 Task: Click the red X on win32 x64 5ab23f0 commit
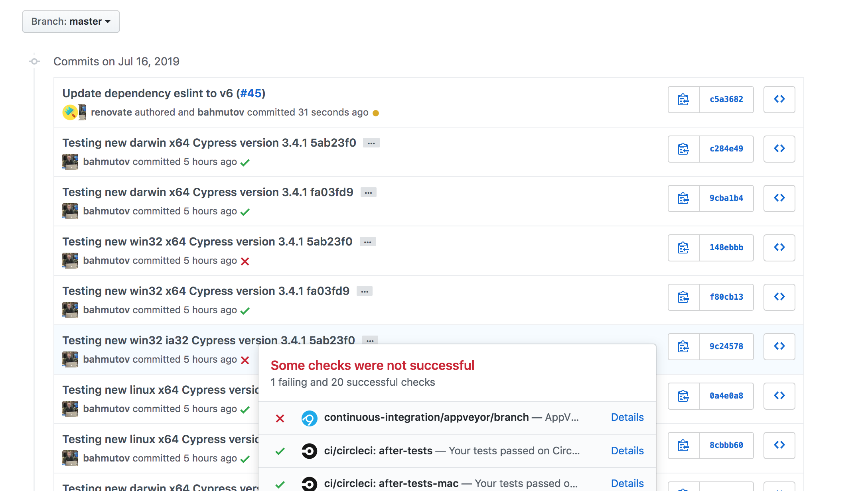(245, 261)
